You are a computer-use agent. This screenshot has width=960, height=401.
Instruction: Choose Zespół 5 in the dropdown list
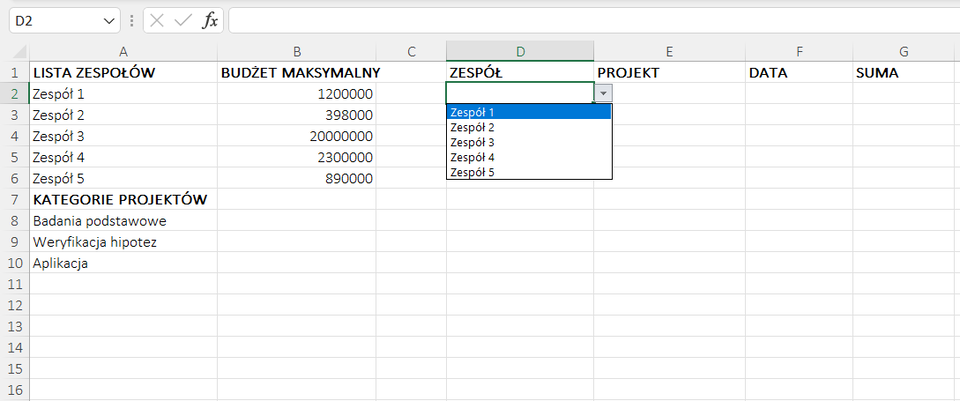coord(528,172)
